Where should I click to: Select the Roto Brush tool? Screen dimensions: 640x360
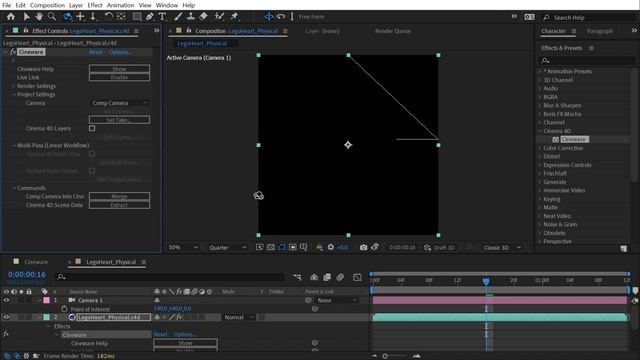point(219,16)
